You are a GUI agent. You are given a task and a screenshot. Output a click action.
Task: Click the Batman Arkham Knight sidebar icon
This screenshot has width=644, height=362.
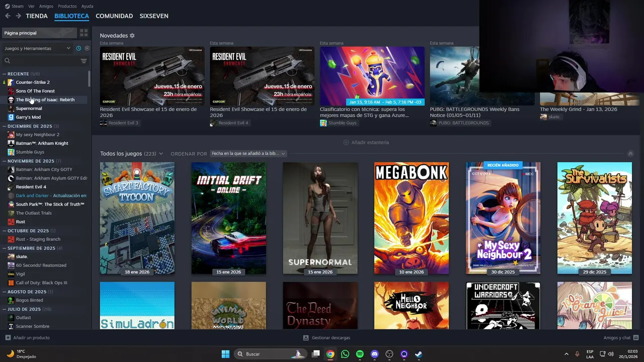point(11,143)
